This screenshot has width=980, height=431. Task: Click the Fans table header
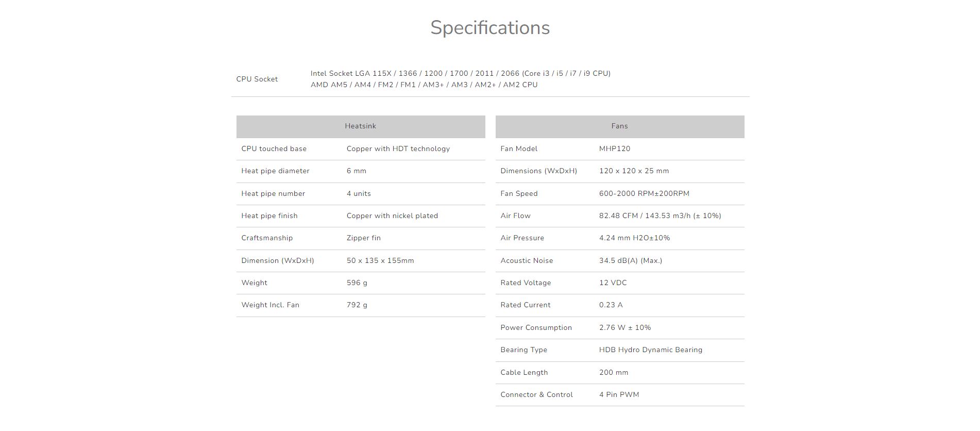620,126
